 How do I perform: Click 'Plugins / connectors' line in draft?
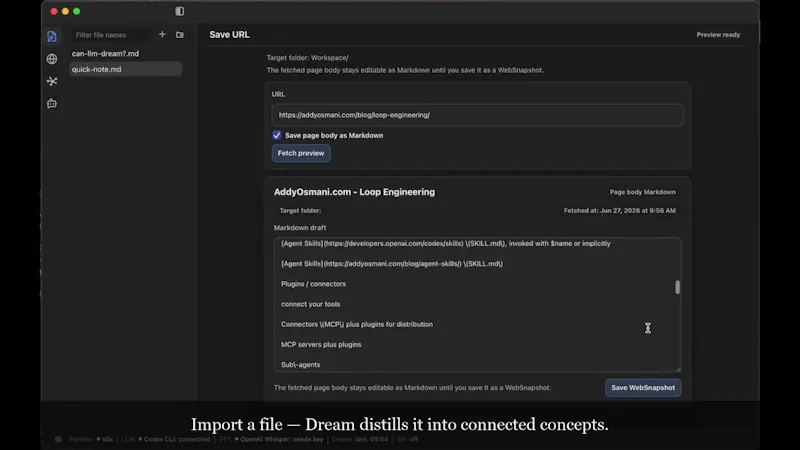(x=313, y=284)
